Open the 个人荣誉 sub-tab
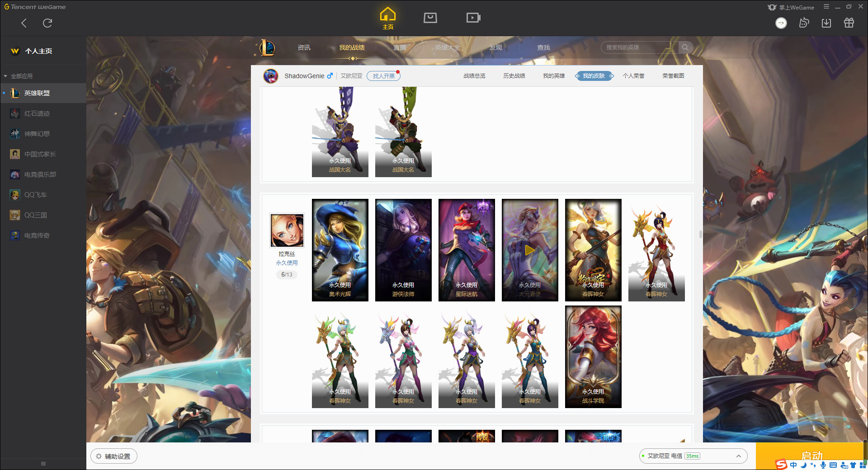The height and width of the screenshot is (470, 868). click(x=633, y=76)
